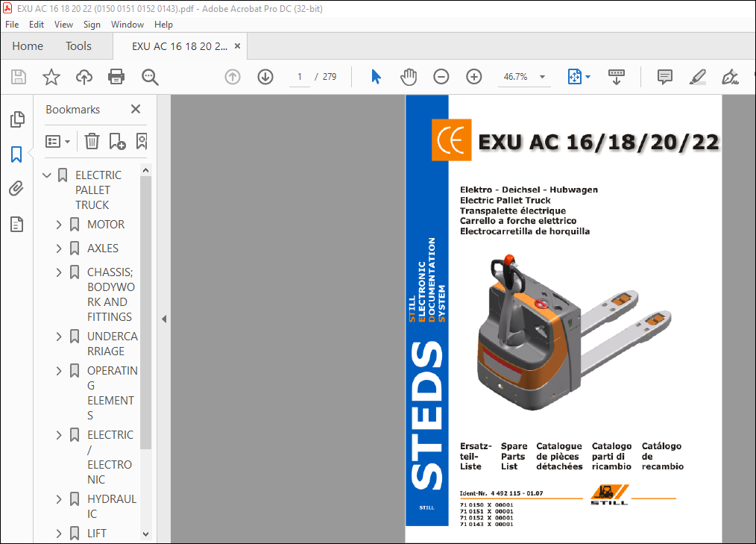Click the bookmarks panel scrollbar thumb
This screenshot has width=756, height=544.
point(145,313)
